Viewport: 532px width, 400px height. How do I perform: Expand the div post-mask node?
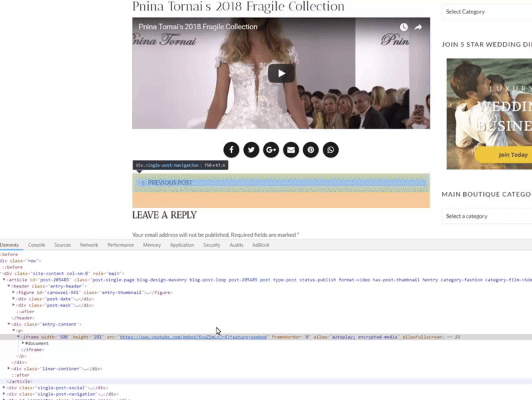tap(13, 305)
